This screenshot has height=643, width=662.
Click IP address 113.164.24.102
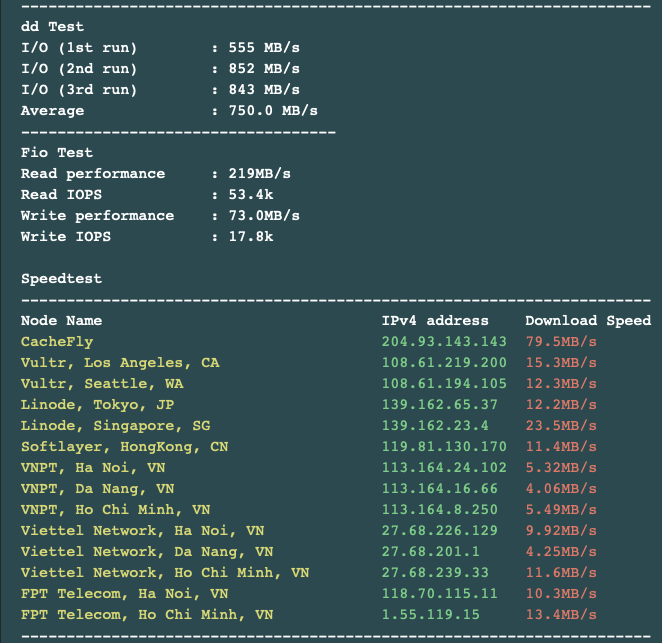pyautogui.click(x=444, y=468)
